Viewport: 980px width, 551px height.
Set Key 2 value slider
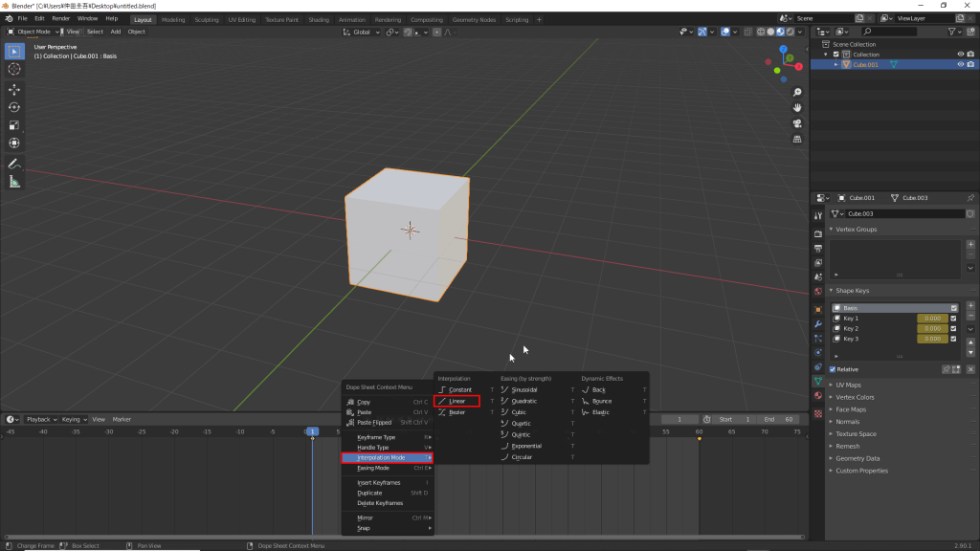pyautogui.click(x=932, y=328)
